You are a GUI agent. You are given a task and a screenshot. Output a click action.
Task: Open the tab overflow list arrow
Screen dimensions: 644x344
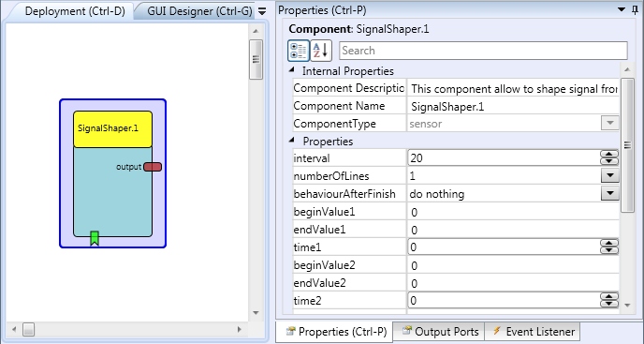(x=262, y=11)
